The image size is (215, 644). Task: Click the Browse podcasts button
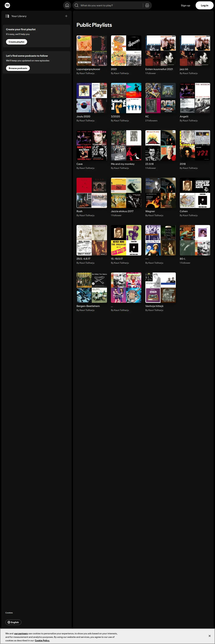click(x=18, y=68)
